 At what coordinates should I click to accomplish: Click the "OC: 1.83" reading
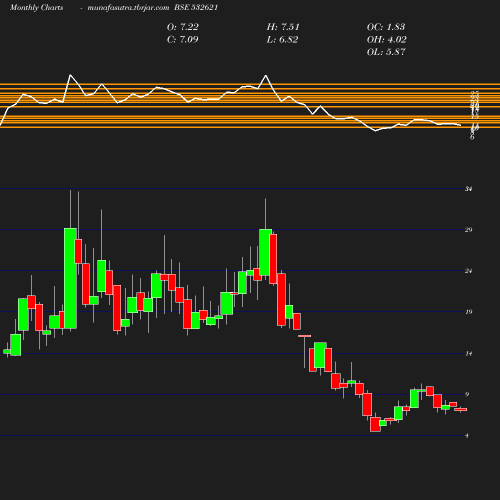coord(386,27)
